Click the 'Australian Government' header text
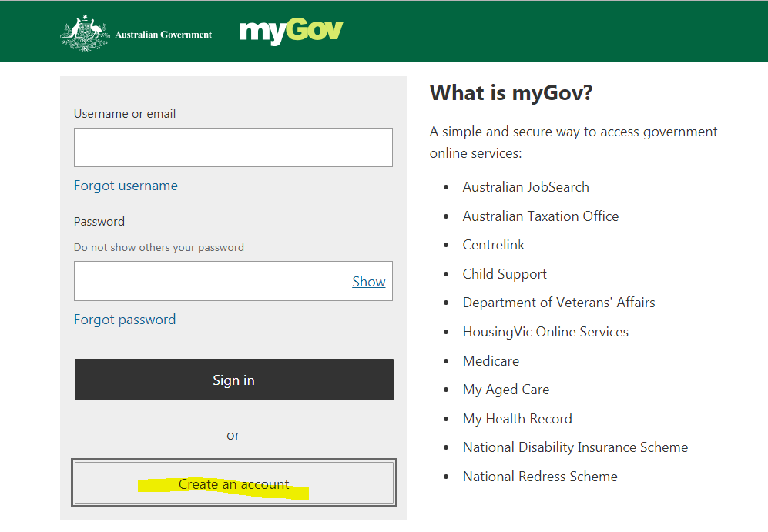This screenshot has width=768, height=532. [163, 35]
